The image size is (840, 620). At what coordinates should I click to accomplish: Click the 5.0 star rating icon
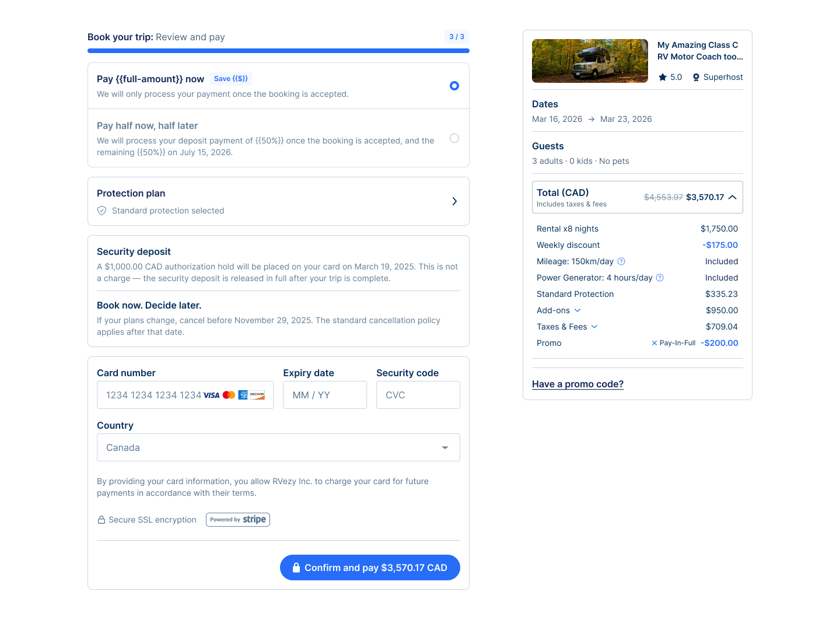click(663, 77)
